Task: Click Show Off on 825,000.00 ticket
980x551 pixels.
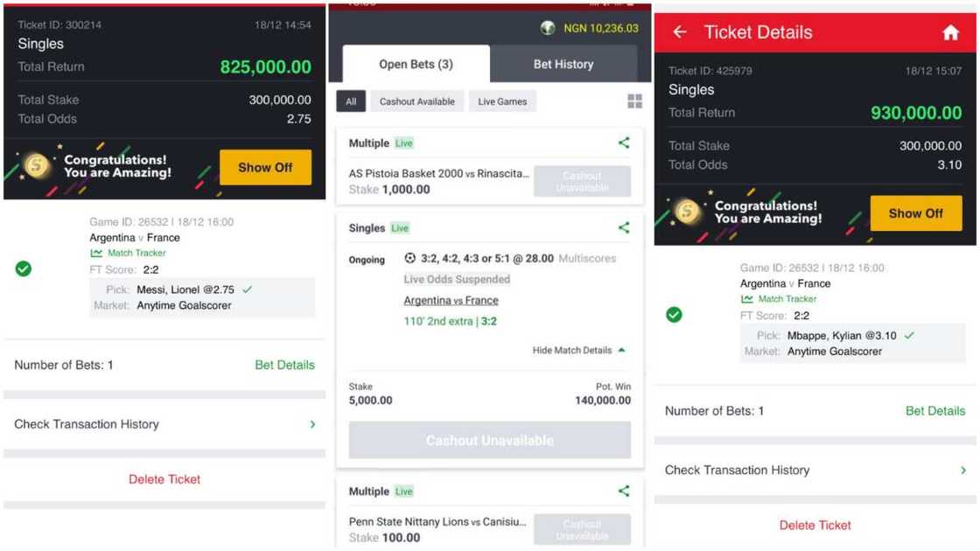Action: coord(265,167)
